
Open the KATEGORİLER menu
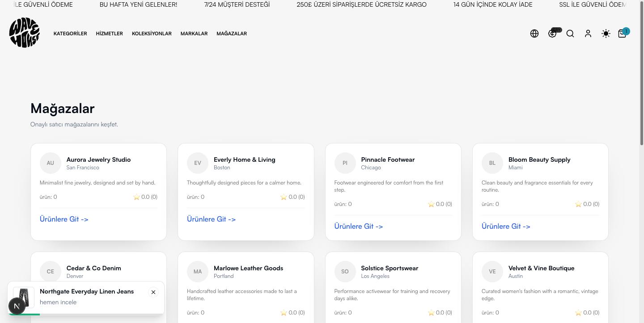tap(70, 34)
